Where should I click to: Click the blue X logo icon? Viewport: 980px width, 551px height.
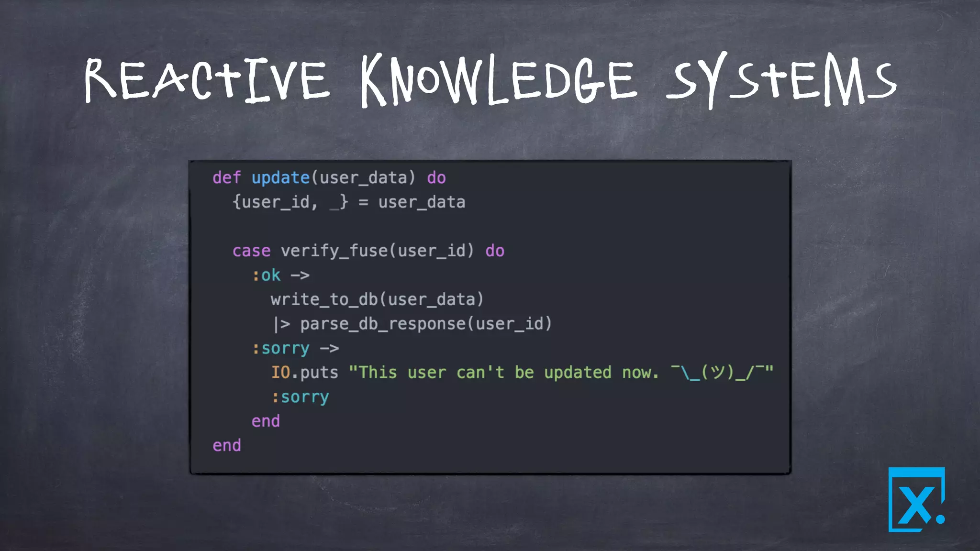pyautogui.click(x=916, y=499)
